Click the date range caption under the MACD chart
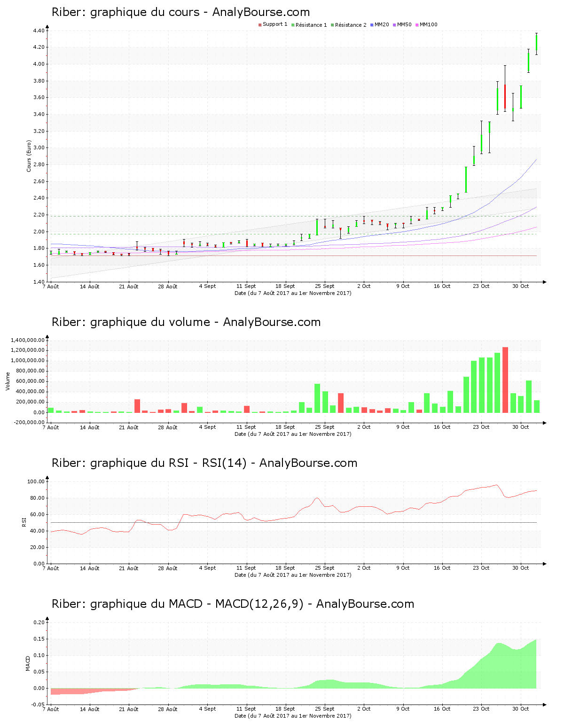 coord(293,716)
